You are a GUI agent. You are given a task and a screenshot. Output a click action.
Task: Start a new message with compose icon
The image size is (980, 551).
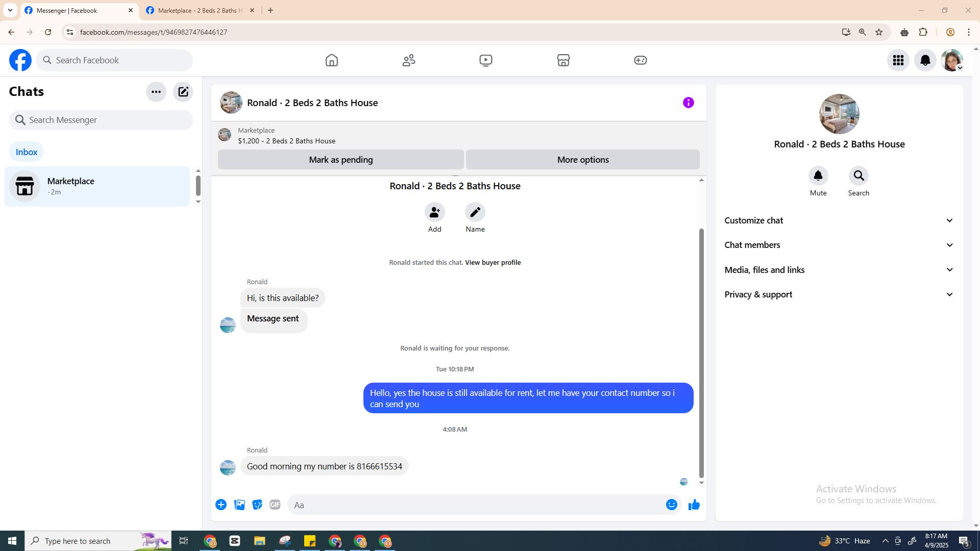click(183, 92)
